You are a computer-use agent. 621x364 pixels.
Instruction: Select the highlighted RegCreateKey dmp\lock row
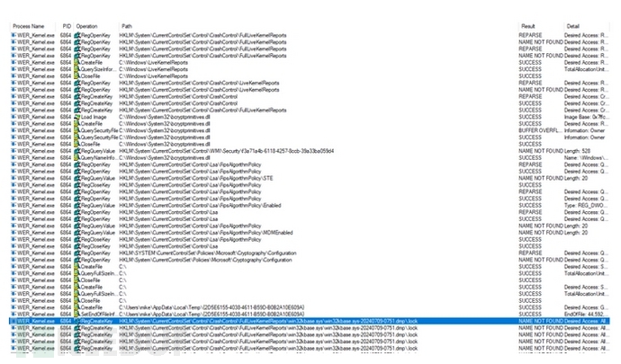point(310,321)
